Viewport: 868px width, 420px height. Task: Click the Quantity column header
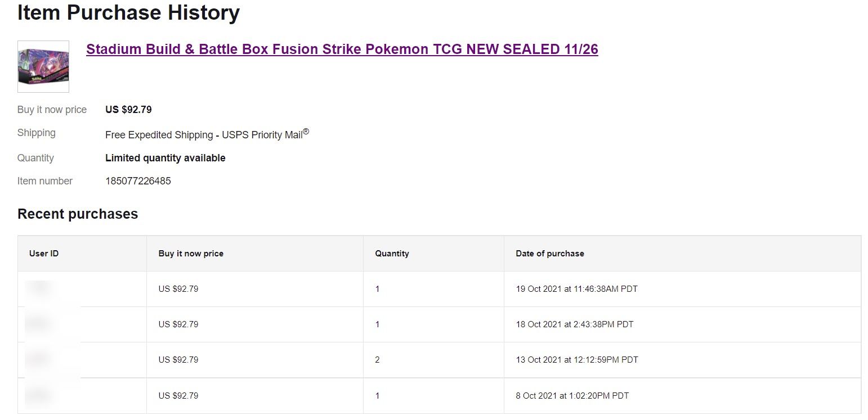[x=392, y=254]
